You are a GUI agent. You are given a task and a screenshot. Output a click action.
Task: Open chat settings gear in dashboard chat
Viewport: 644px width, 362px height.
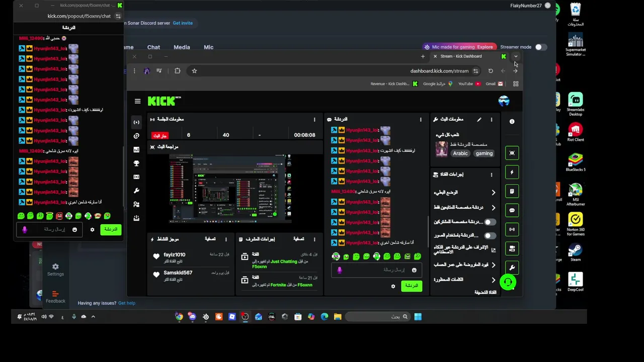393,286
